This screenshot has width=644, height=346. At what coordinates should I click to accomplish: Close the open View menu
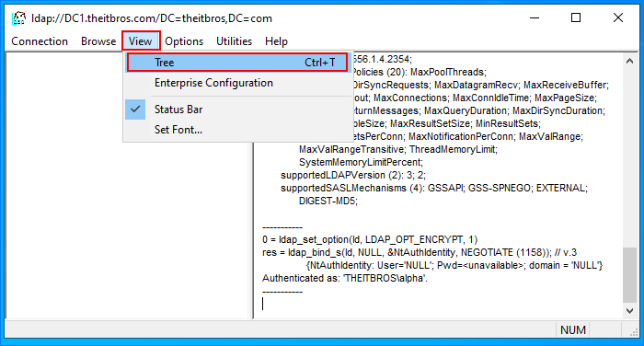141,41
